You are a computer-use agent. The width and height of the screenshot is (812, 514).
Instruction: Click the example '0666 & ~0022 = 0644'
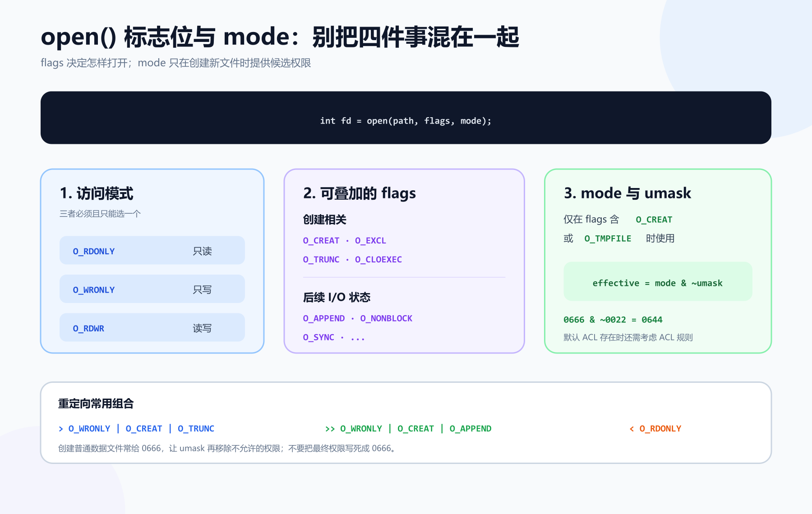pyautogui.click(x=613, y=320)
